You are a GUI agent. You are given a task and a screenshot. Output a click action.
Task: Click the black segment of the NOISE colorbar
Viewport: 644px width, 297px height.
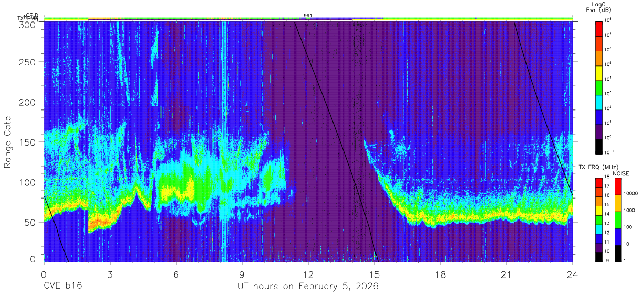(618, 252)
